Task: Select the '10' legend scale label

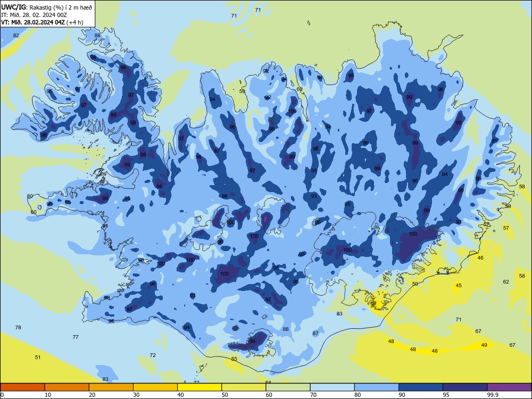Action: tap(48, 395)
